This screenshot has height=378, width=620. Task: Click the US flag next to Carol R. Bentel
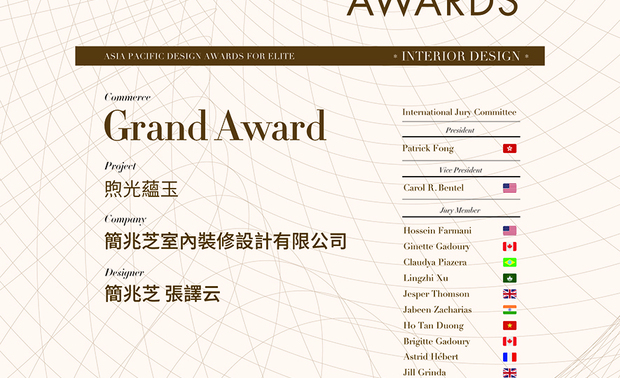coord(509,188)
